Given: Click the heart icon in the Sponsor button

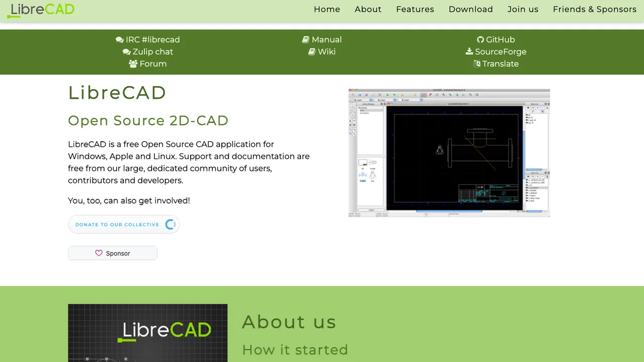Looking at the screenshot, I should pyautogui.click(x=99, y=253).
